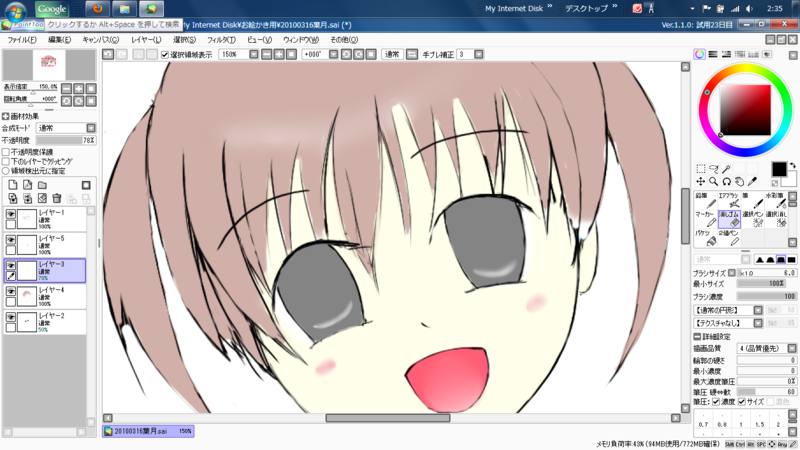800x450 pixels.
Task: Select the Eraser (消しゴム) tool
Action: point(729,219)
